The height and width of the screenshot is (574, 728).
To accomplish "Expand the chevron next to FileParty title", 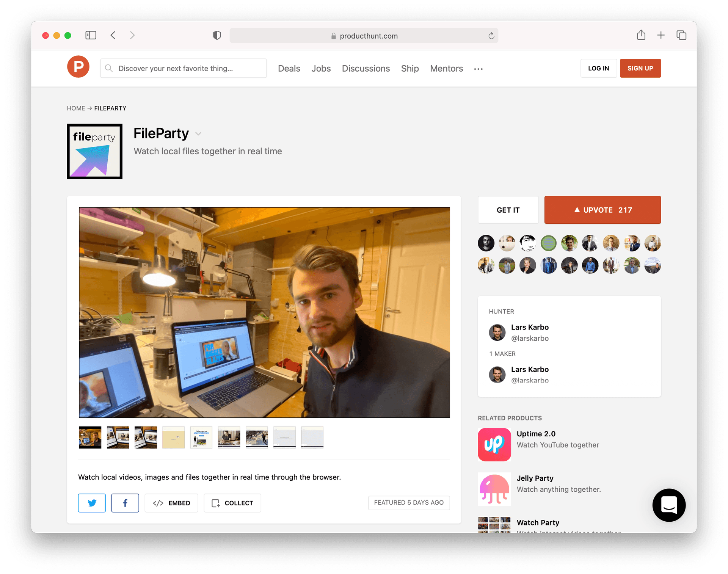I will [198, 134].
